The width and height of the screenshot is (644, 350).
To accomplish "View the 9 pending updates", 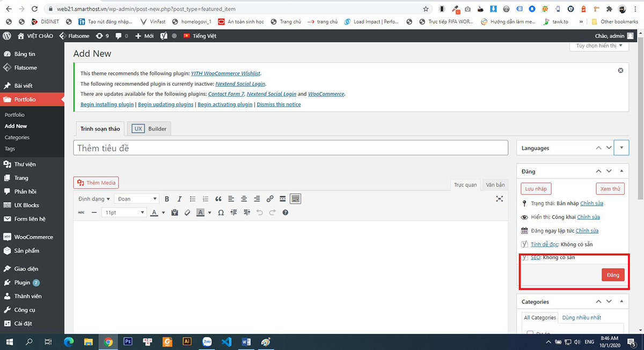I will (102, 36).
